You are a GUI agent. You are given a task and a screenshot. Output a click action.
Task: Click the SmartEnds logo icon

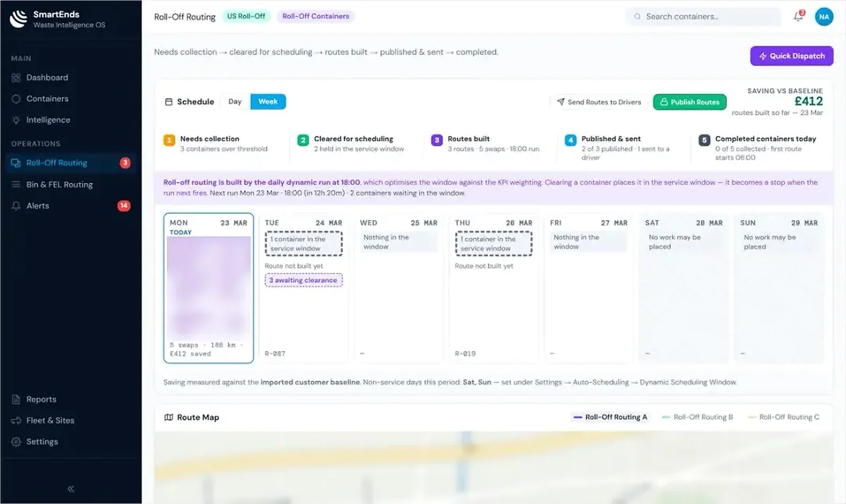coord(19,18)
